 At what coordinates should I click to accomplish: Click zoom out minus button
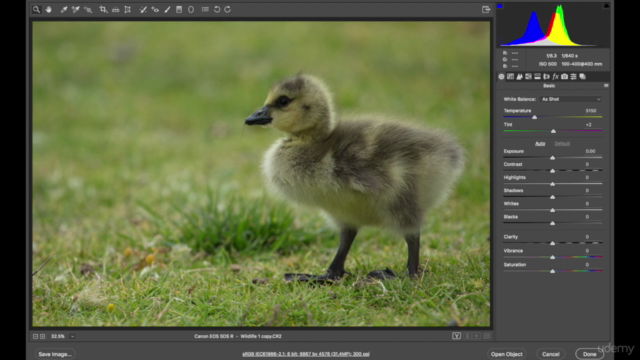36,336
